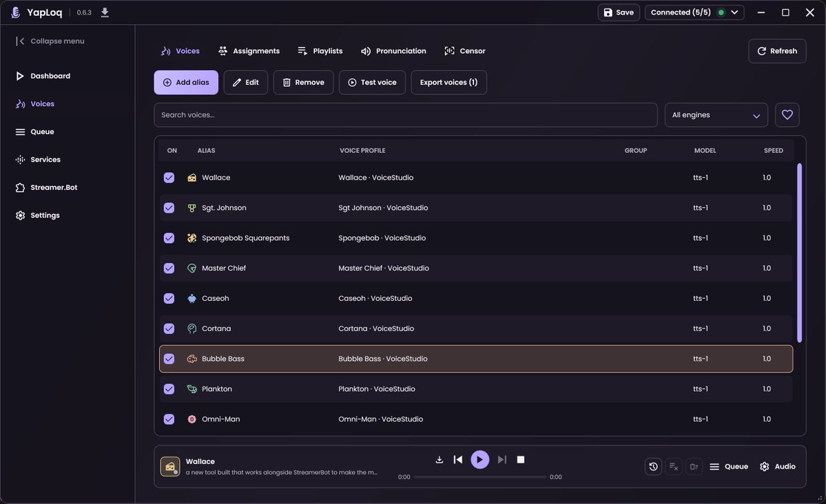Image resolution: width=826 pixels, height=504 pixels.
Task: Sort by the SPEED column header
Action: click(x=774, y=151)
